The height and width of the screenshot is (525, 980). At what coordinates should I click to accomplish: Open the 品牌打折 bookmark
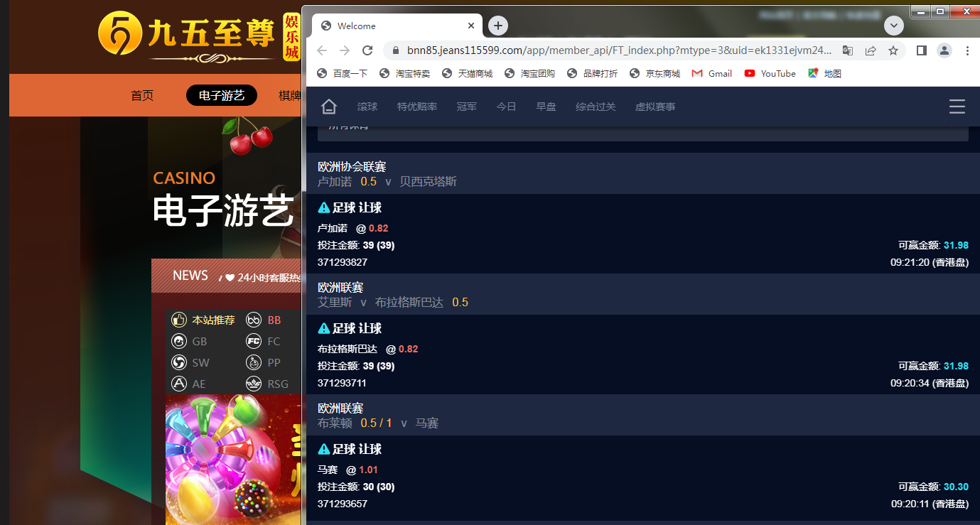click(592, 73)
